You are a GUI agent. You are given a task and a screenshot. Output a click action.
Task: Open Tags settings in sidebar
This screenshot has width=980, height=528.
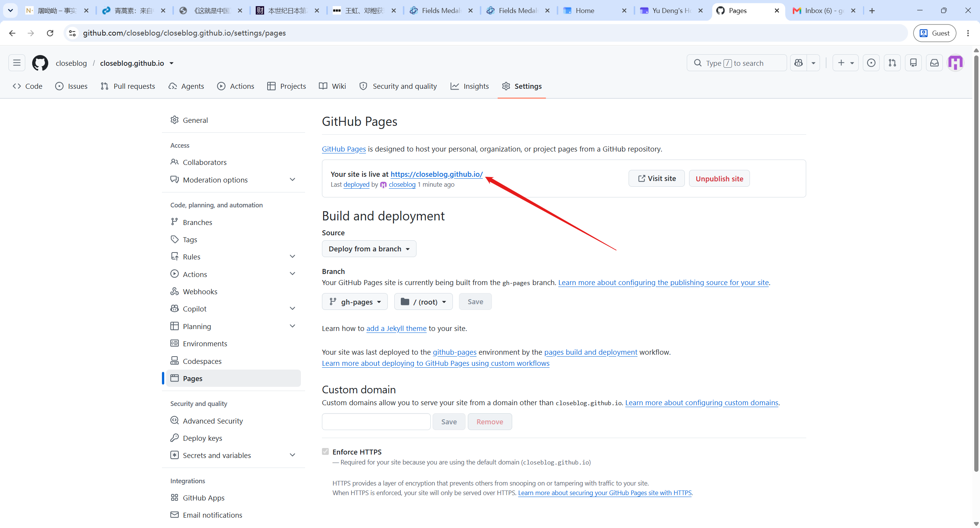click(x=234, y=240)
